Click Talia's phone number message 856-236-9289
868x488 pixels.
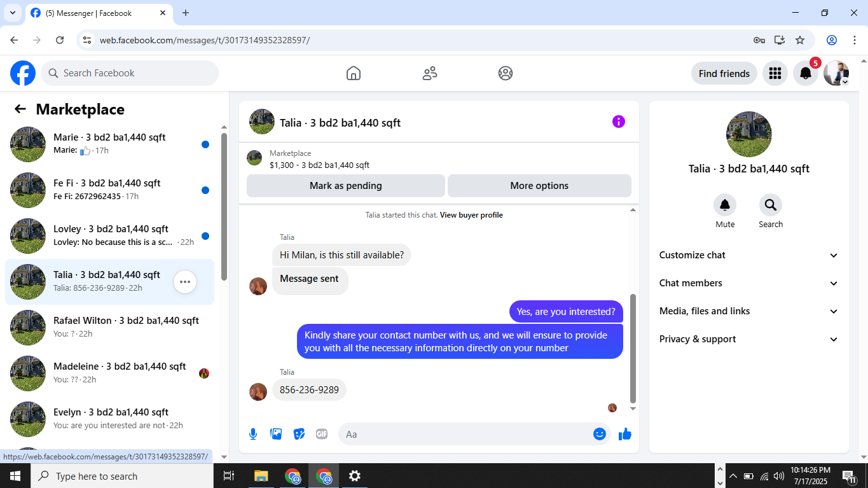coord(309,390)
